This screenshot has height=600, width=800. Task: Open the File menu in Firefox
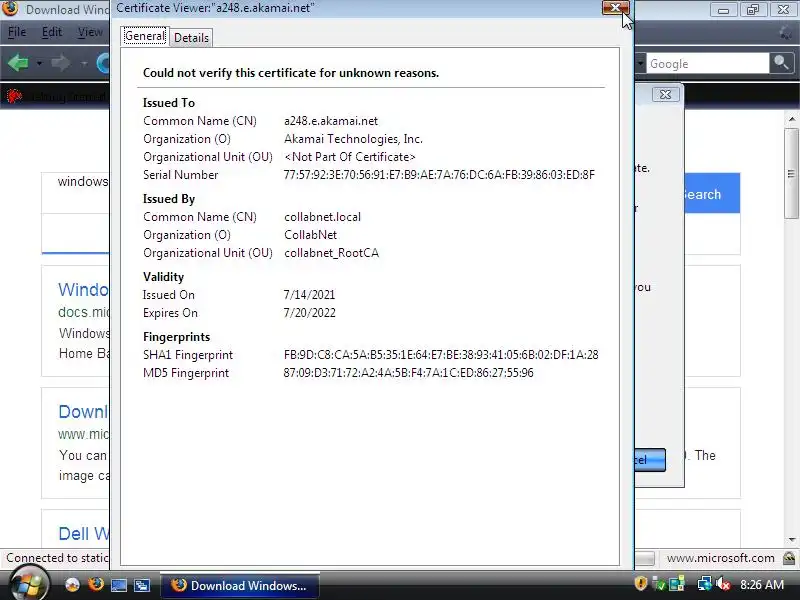click(17, 32)
